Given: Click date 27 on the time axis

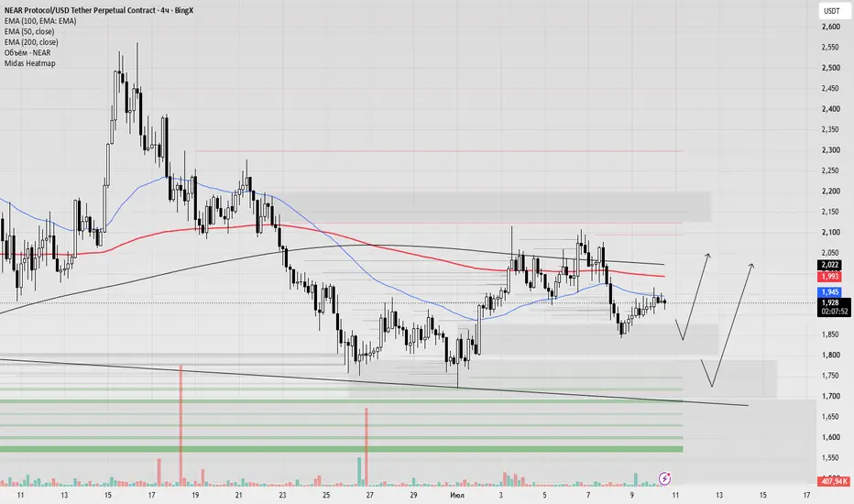Looking at the screenshot, I should point(370,495).
